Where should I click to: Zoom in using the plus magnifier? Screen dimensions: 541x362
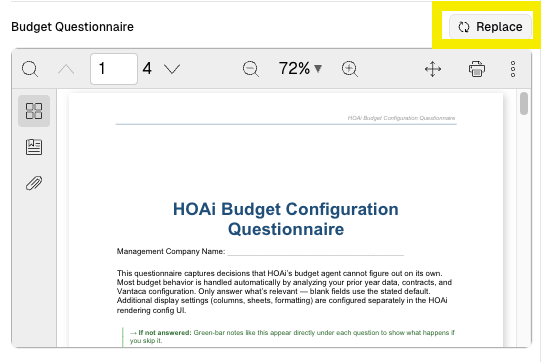[x=350, y=69]
